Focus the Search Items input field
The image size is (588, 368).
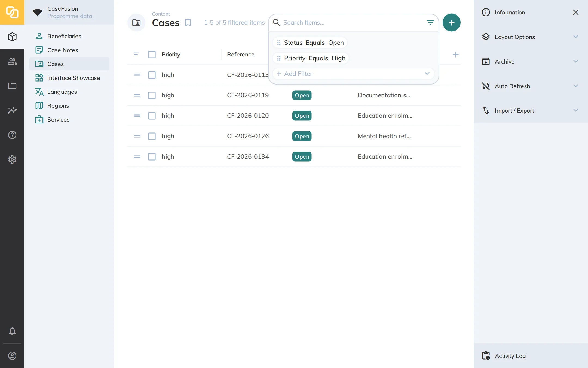tap(353, 23)
